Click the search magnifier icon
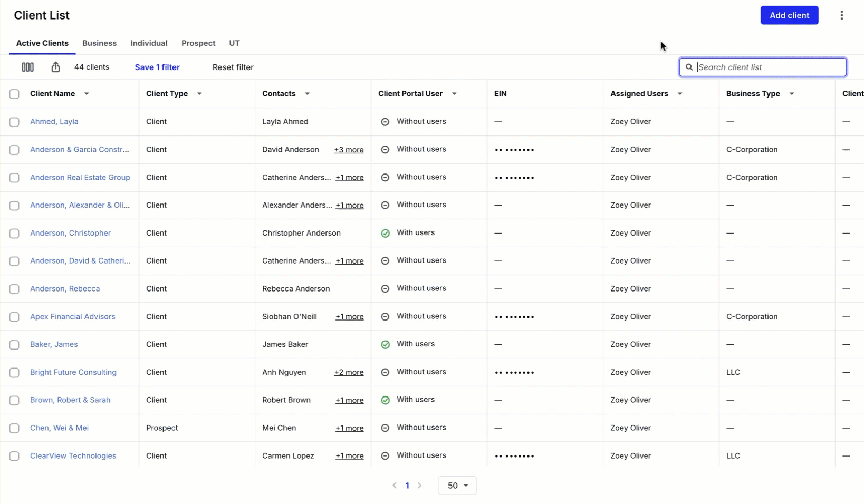 point(689,67)
